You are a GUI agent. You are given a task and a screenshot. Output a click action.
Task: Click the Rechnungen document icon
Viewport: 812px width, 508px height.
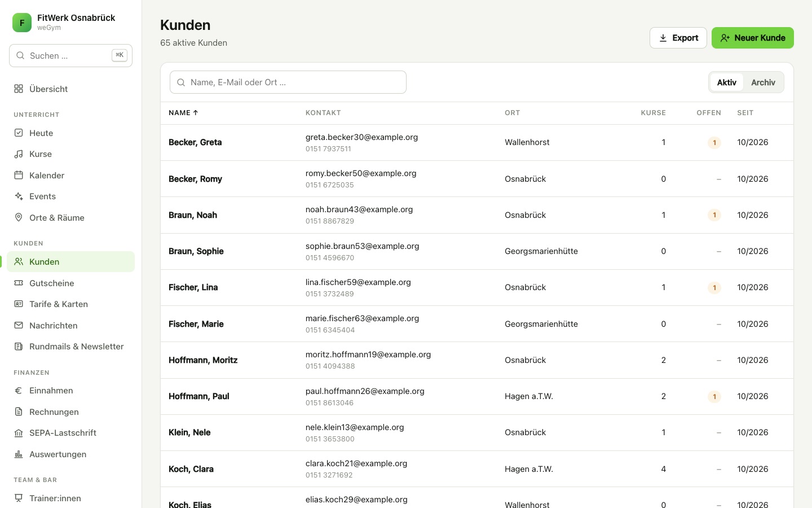19,411
